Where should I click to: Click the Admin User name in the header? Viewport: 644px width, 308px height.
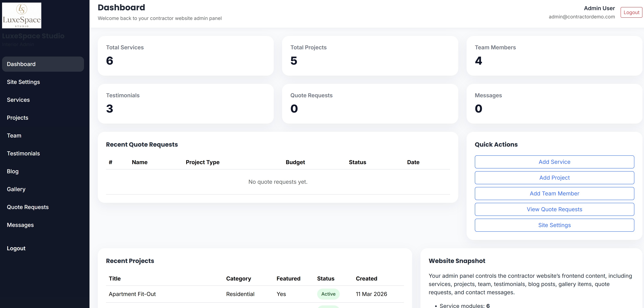[x=599, y=8]
